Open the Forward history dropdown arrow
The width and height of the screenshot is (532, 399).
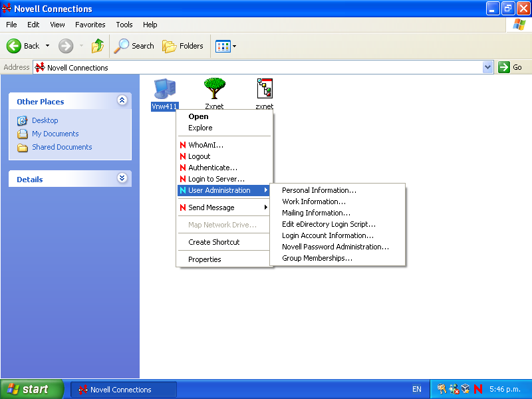click(81, 46)
